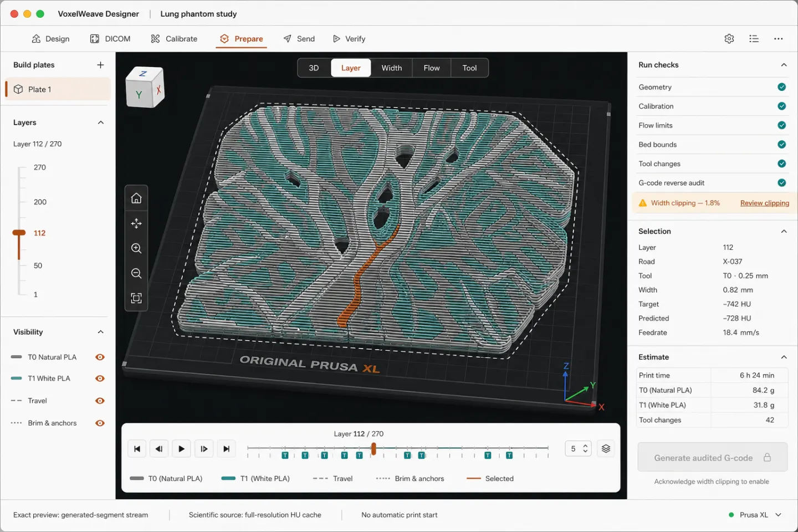This screenshot has height=532, width=798.
Task: Click the vertical layer slider handle
Action: (x=19, y=233)
